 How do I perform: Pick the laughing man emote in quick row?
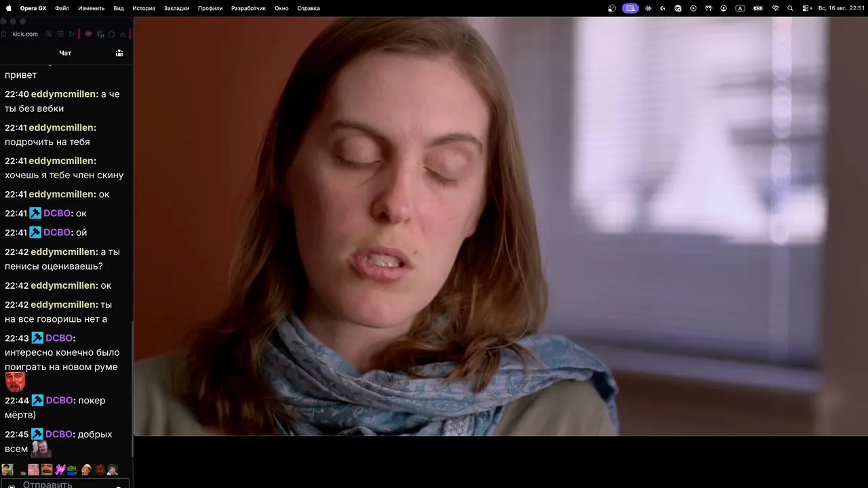(47, 470)
